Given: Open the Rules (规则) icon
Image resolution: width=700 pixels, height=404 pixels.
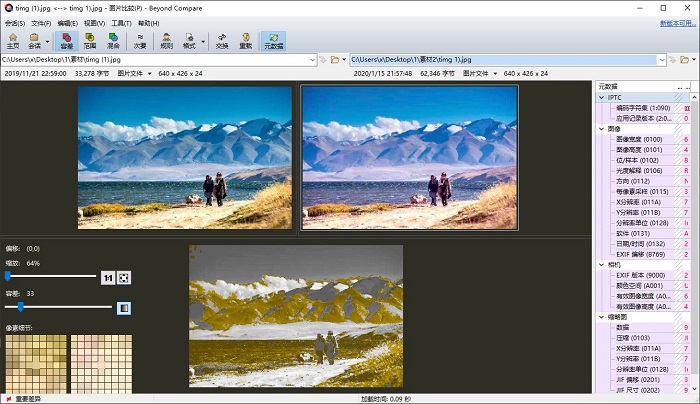Looking at the screenshot, I should click(166, 41).
